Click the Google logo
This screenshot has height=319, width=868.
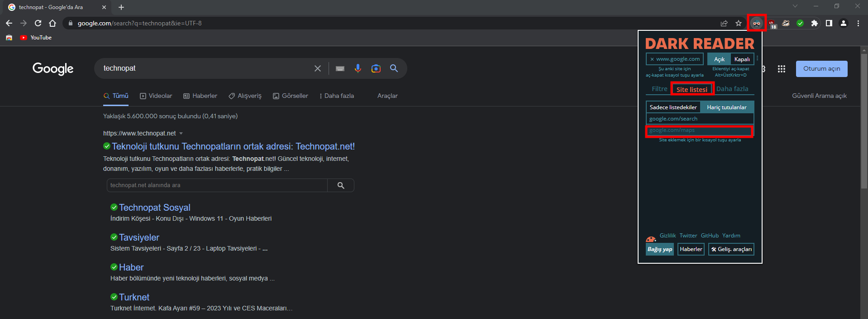[x=53, y=69]
